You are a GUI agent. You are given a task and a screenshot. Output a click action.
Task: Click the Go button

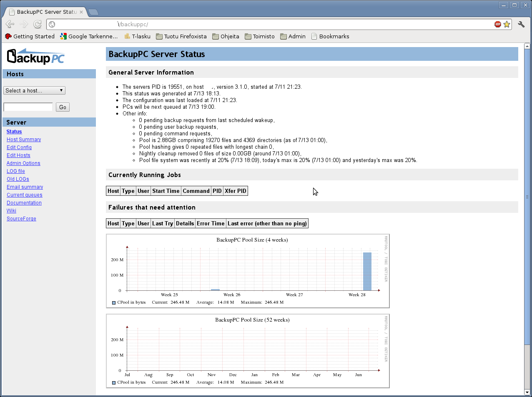click(x=63, y=107)
